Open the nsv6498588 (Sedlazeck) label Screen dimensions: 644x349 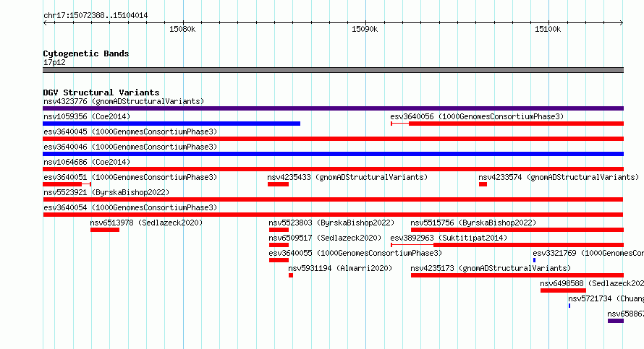[592, 283]
